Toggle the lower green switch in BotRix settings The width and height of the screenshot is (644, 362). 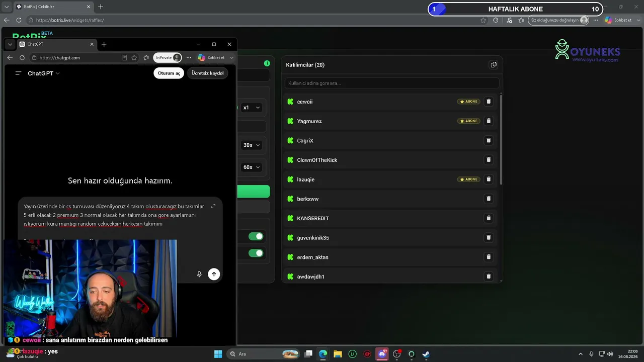tap(256, 253)
